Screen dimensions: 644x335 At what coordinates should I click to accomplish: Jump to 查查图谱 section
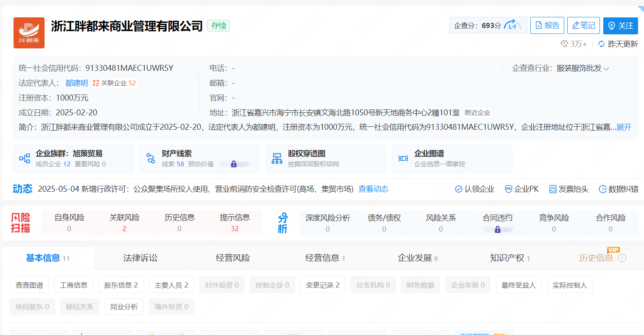29,285
